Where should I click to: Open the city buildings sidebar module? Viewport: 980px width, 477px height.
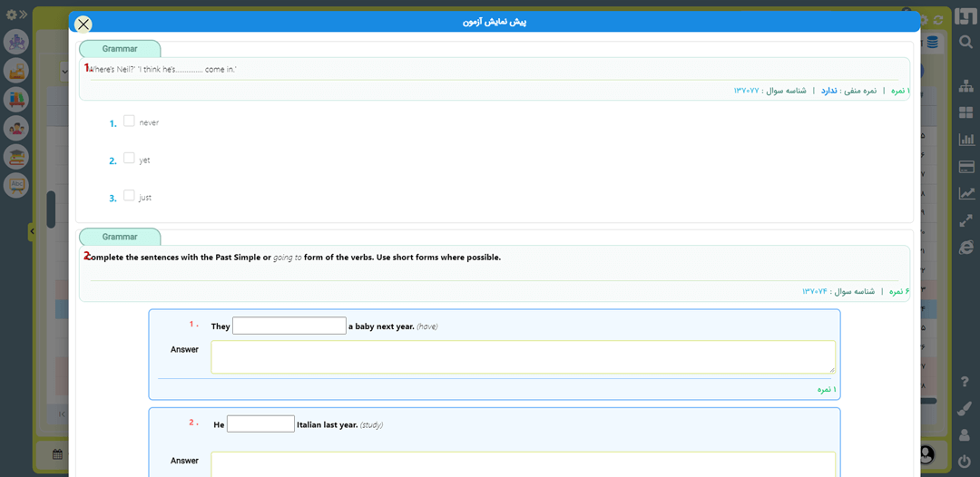click(16, 42)
